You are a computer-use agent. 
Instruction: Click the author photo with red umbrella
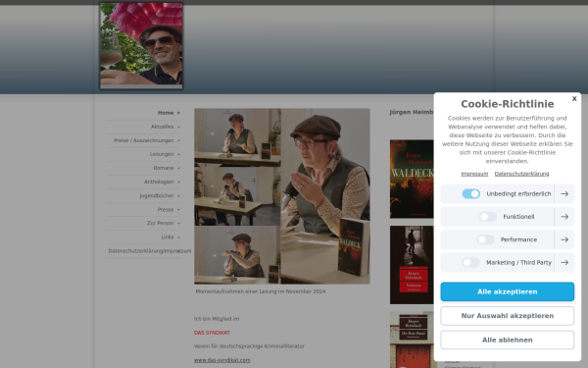pos(141,46)
